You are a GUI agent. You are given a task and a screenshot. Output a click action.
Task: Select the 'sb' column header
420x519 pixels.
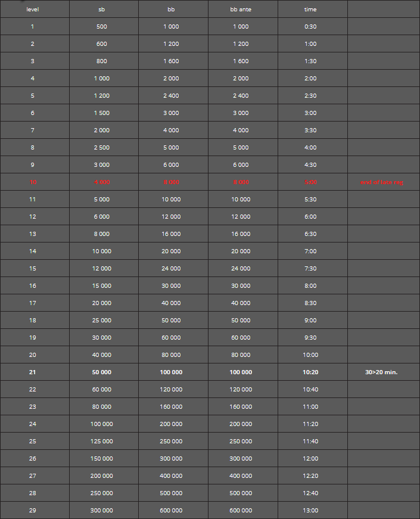[x=102, y=10]
